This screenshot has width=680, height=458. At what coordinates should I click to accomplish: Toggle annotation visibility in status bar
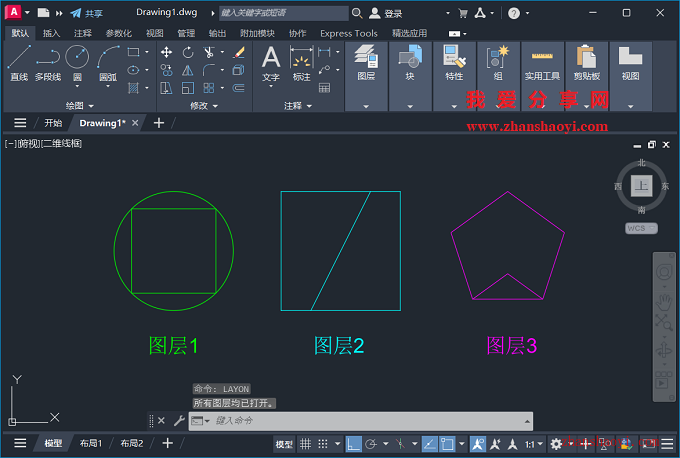click(x=477, y=444)
